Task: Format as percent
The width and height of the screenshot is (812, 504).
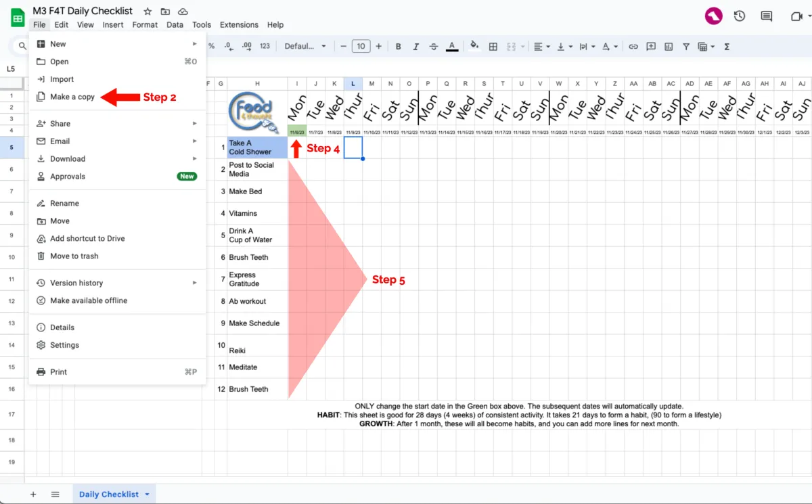Action: coord(211,46)
